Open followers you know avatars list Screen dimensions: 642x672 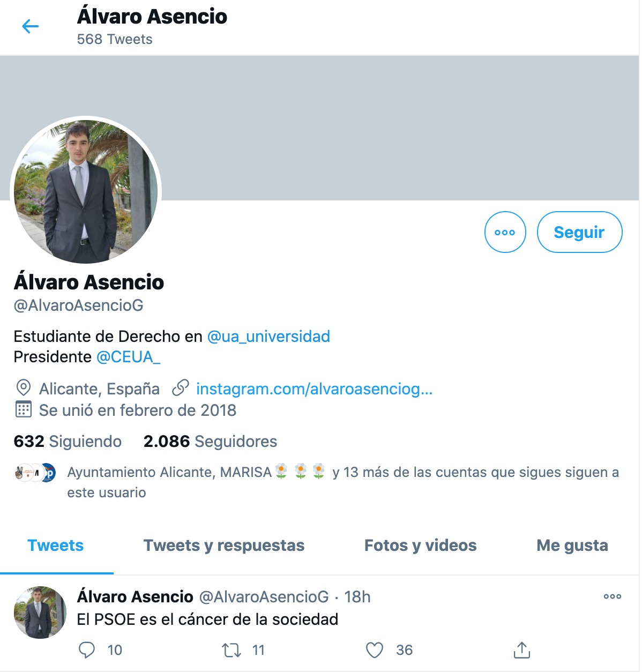point(35,473)
